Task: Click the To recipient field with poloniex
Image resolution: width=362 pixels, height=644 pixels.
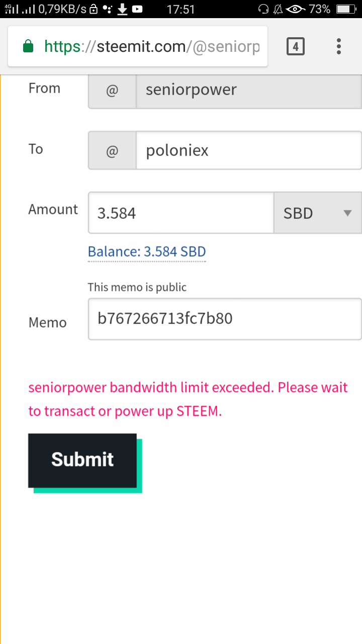Action: point(248,151)
